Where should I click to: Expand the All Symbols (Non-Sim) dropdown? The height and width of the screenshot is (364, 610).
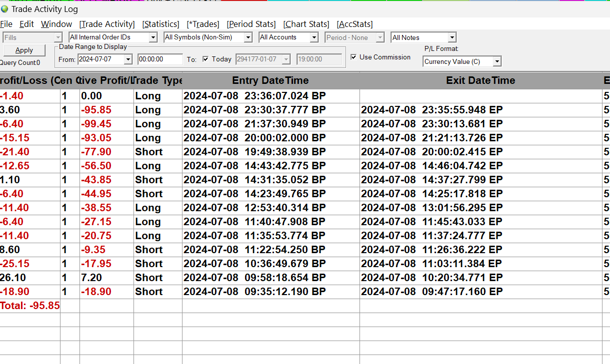click(x=248, y=37)
